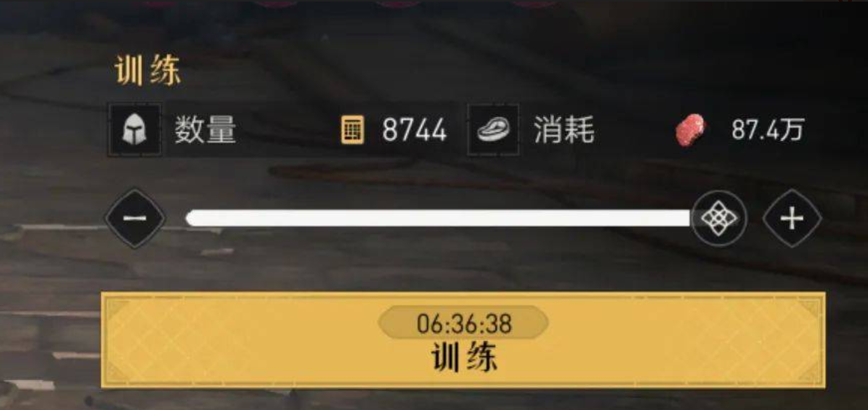Screen dimensions: 868x410
Task: Tap the slider track near the handle
Action: (x=678, y=218)
